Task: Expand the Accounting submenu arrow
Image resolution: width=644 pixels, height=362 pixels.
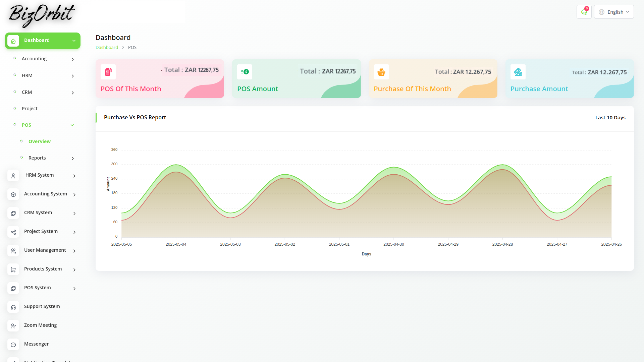Action: (x=73, y=59)
